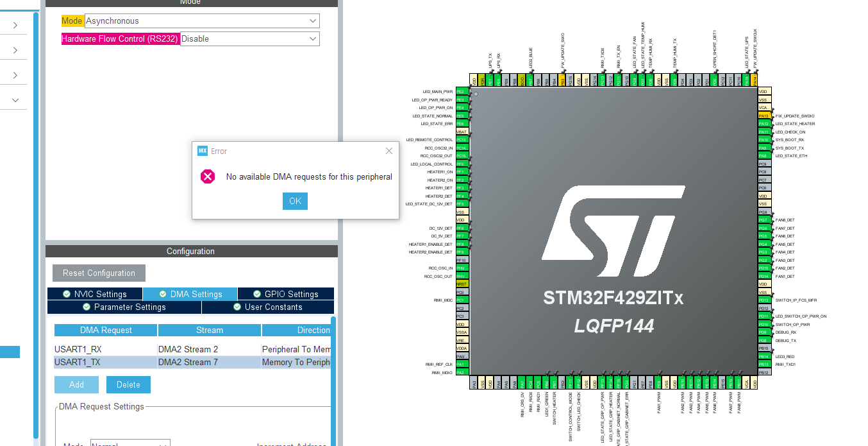This screenshot has width=868, height=446.
Task: Click the MX icon in the Error dialog title
Action: coord(203,151)
